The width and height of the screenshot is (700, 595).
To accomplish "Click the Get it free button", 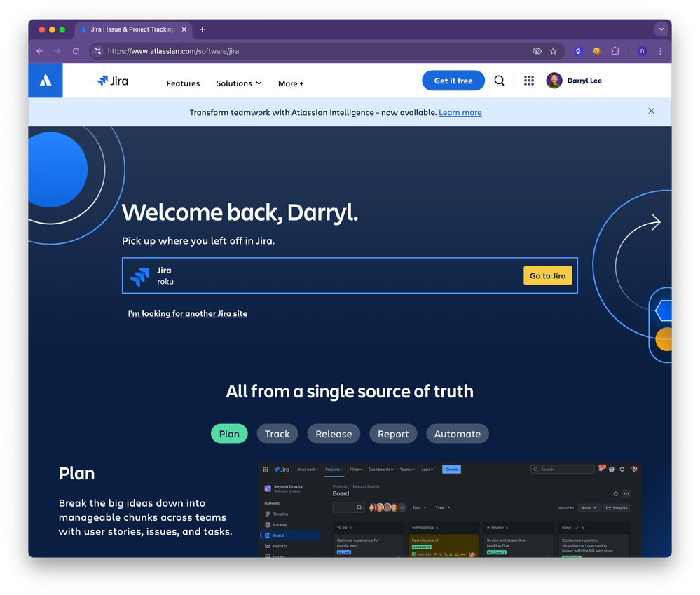I will [453, 81].
